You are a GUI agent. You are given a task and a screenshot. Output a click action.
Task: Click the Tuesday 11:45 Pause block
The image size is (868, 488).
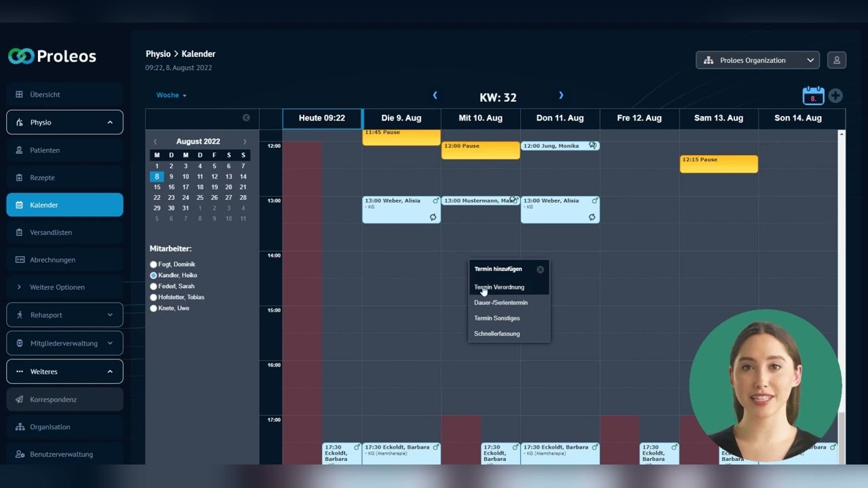pos(401,137)
